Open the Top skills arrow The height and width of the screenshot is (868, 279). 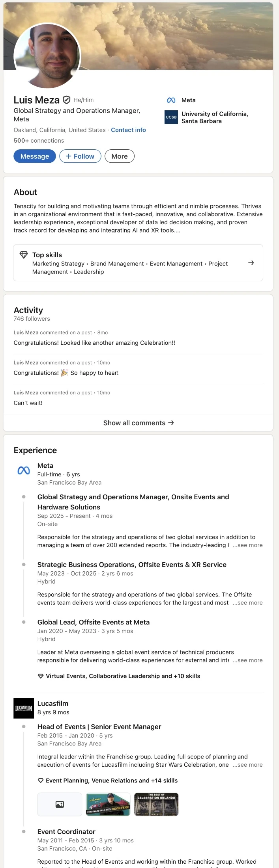coord(251,263)
